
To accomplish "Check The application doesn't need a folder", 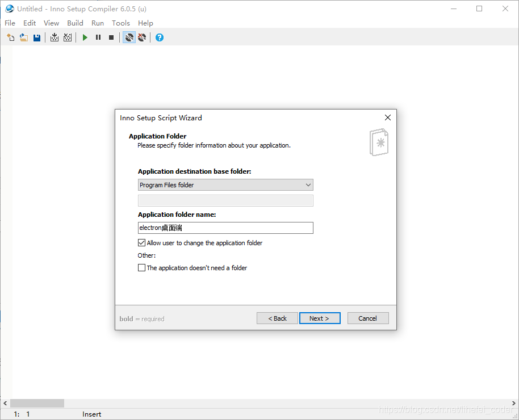I will coord(141,267).
